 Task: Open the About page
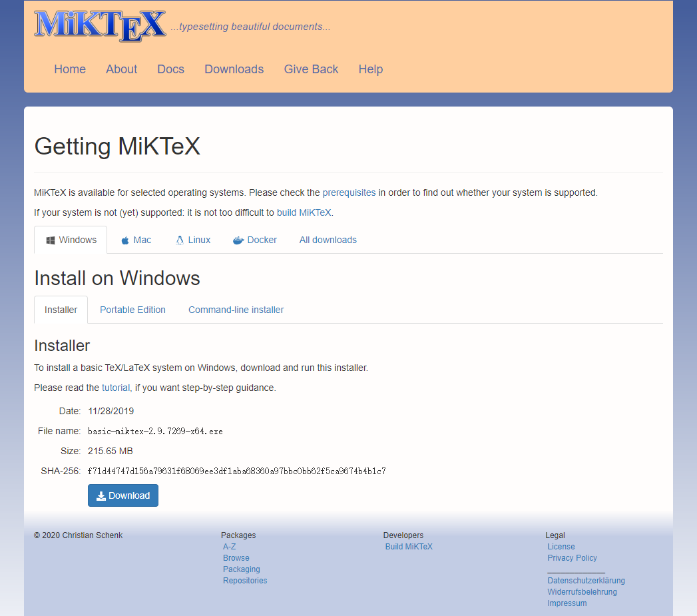[121, 69]
